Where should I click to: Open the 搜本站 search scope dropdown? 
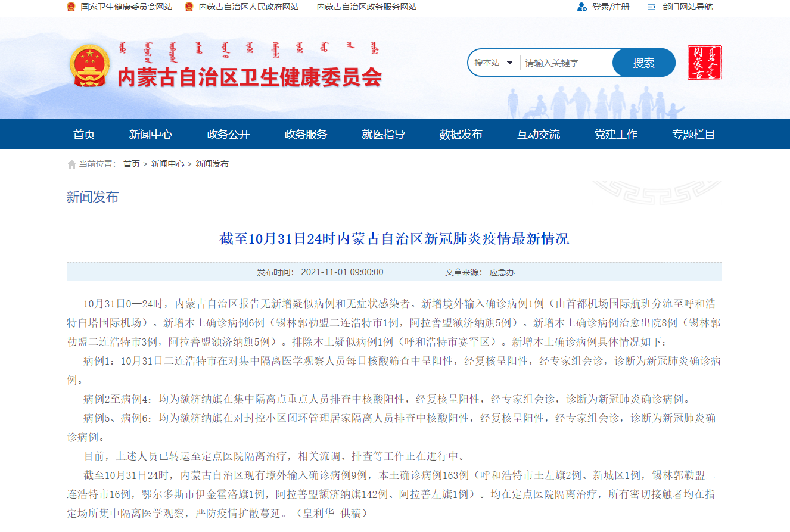(x=493, y=63)
